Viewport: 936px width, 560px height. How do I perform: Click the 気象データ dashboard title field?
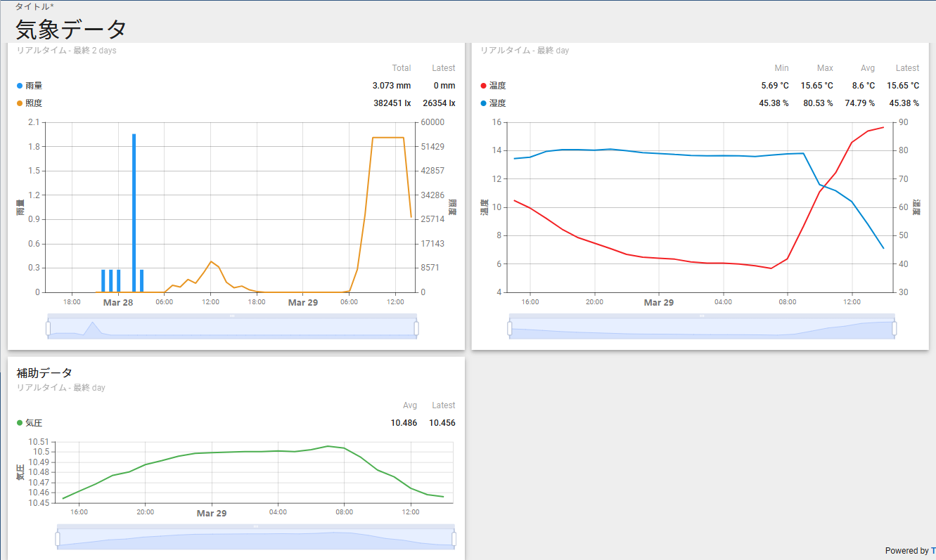[x=71, y=29]
